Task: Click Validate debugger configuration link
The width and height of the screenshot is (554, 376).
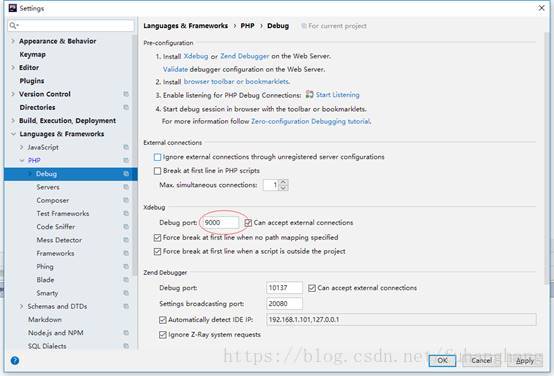Action: 175,69
